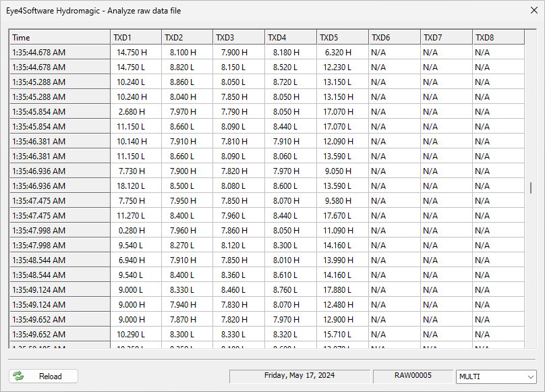This screenshot has height=392, width=545.
Task: Click the Time column header
Action: (60, 38)
